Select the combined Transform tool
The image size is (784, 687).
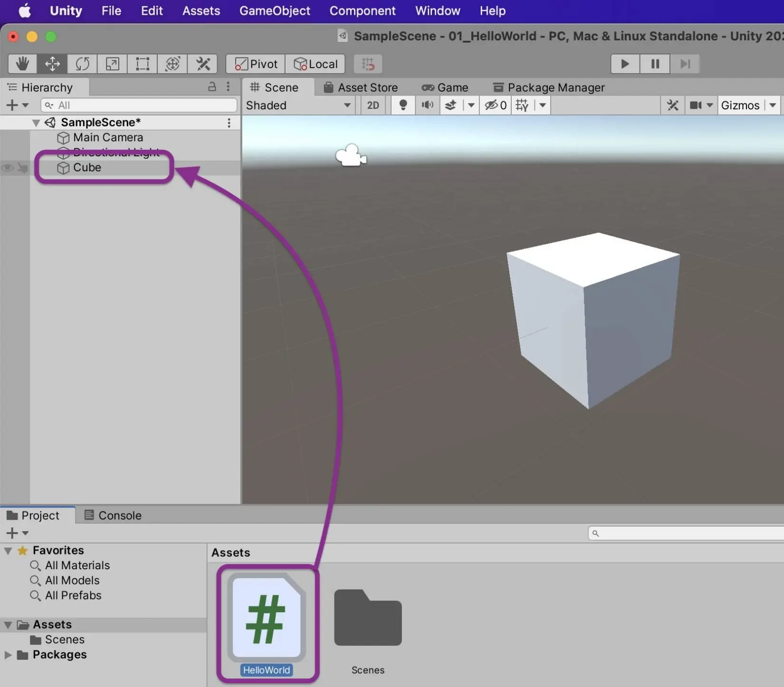(172, 64)
